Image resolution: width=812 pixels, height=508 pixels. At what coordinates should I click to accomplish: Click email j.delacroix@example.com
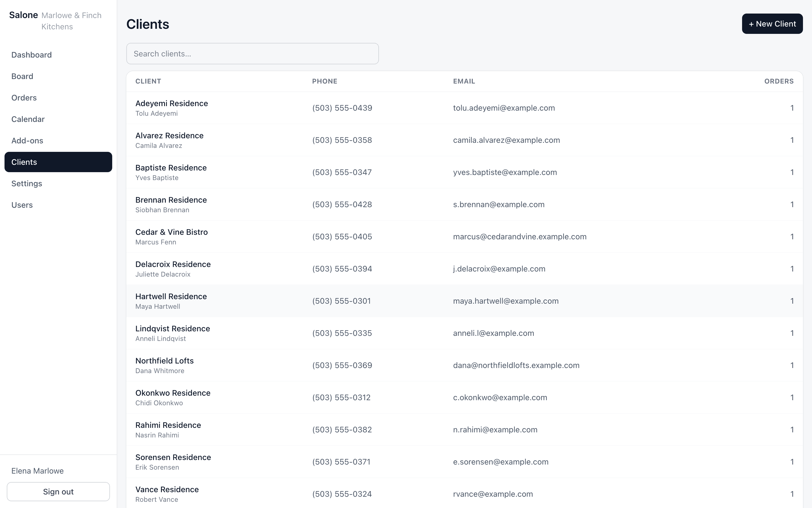click(499, 269)
